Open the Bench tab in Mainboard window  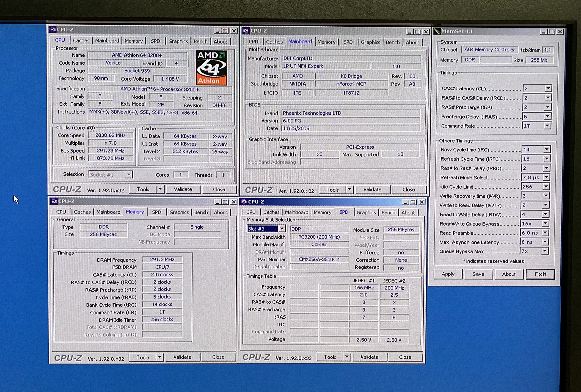tap(392, 42)
